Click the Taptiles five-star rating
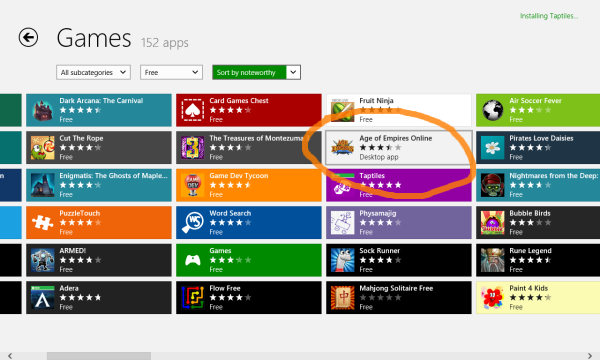Image resolution: width=600 pixels, height=360 pixels. [x=380, y=185]
